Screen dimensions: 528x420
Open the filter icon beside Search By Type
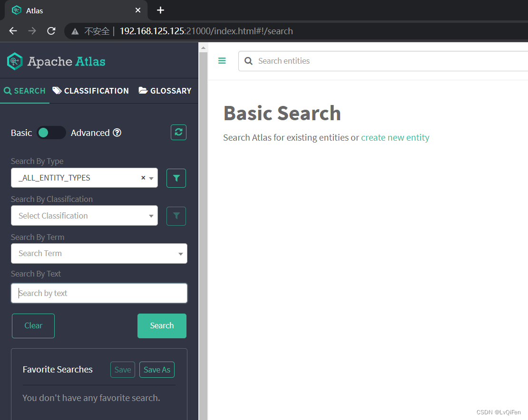tap(176, 178)
